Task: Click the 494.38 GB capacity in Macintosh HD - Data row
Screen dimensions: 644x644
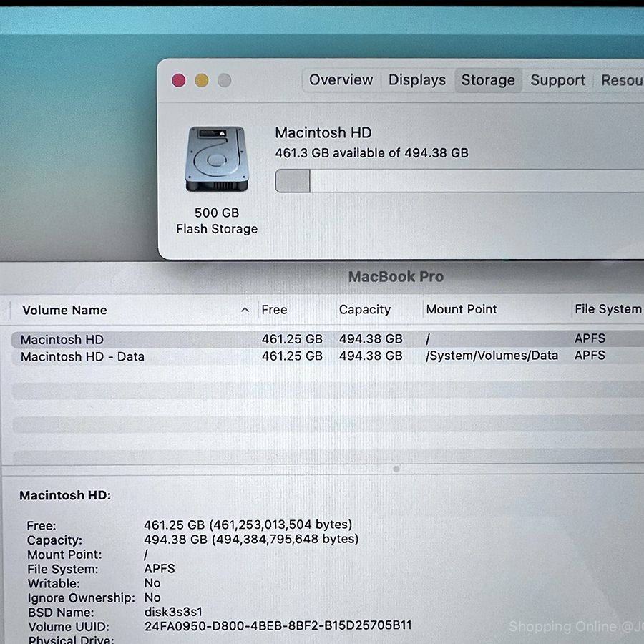Action: click(371, 356)
